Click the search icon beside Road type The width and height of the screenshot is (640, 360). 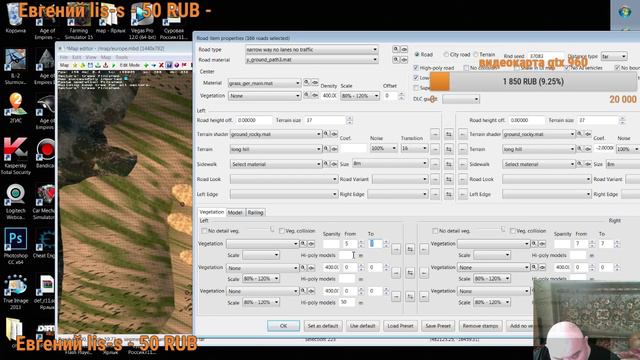(x=396, y=49)
